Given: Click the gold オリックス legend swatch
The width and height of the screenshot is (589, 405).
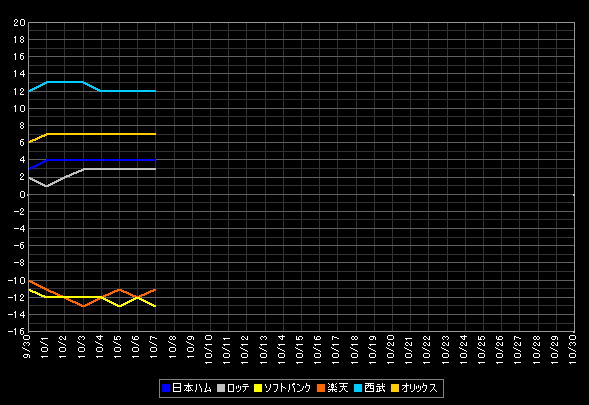Looking at the screenshot, I should [395, 388].
